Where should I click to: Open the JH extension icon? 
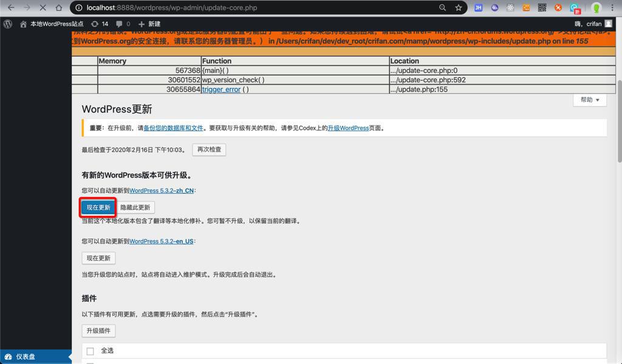(479, 7)
